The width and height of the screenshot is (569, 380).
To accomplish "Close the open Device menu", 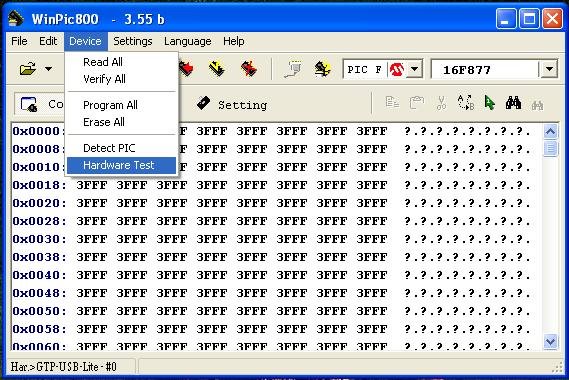I will click(85, 41).
